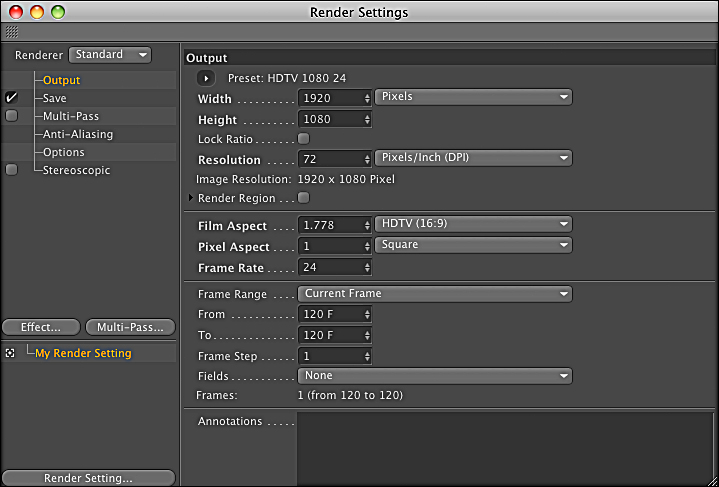Screen dimensions: 719x487
Task: Enable the Multi-Pass checkbox
Action: click(x=12, y=116)
